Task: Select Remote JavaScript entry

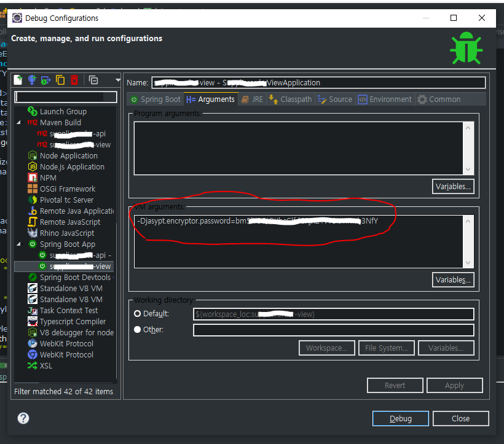Action: [x=69, y=222]
